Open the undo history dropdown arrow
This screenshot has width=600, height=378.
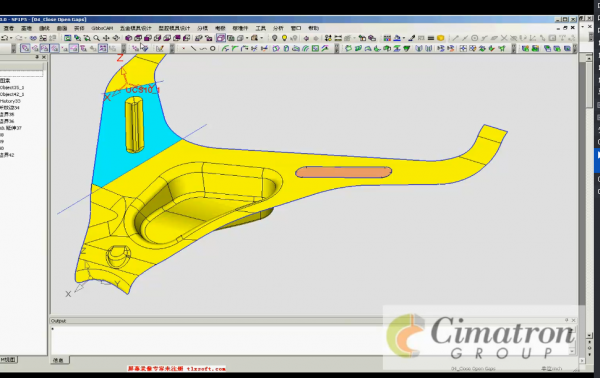11,38
